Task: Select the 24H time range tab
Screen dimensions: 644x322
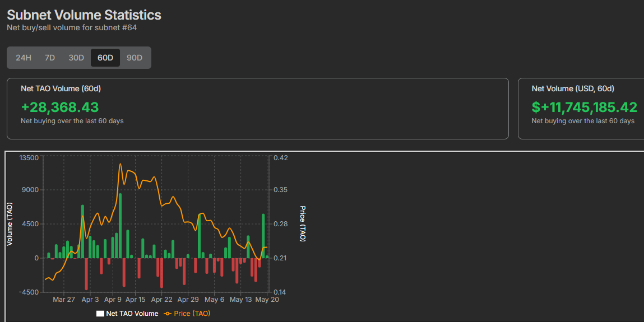Action: (24, 58)
